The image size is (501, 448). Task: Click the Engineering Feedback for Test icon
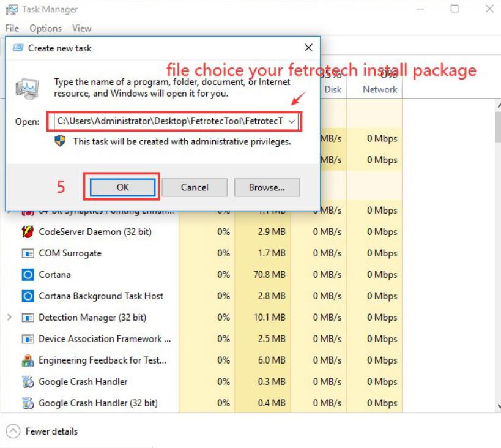[28, 360]
